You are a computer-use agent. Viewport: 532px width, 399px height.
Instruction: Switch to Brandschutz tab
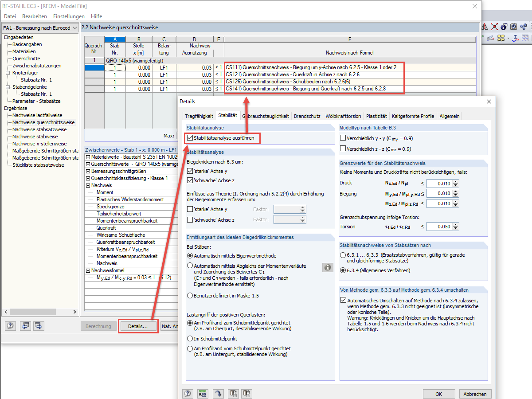[x=307, y=116]
